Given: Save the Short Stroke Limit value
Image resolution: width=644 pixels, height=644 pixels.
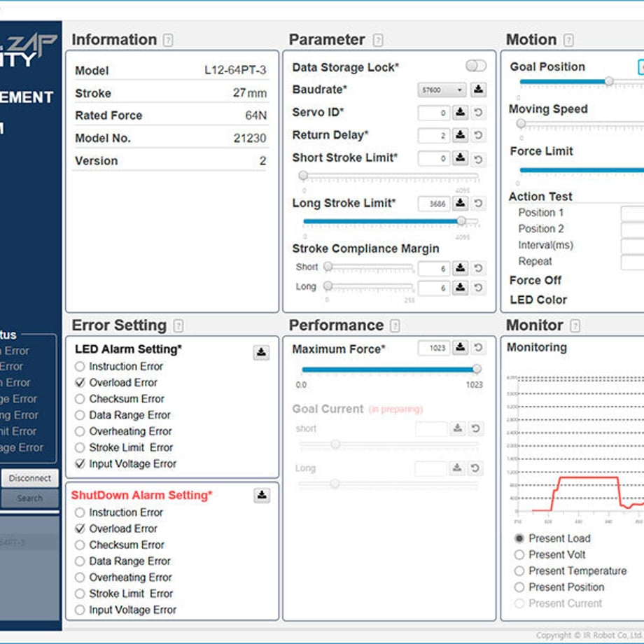Looking at the screenshot, I should tap(461, 157).
